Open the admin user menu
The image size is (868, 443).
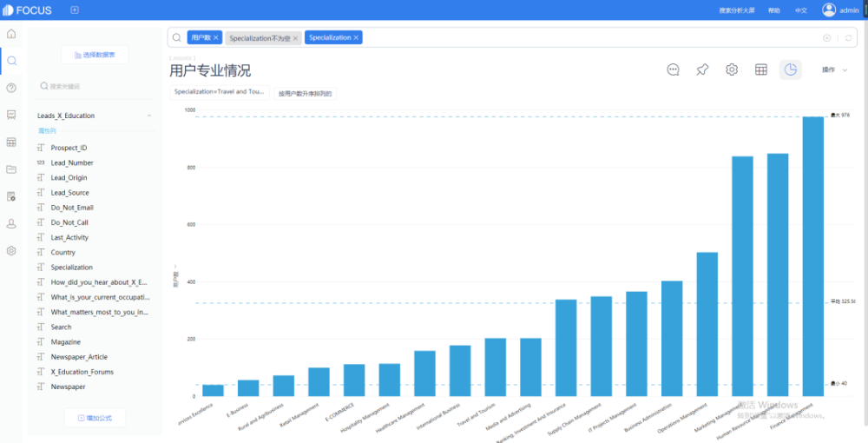pyautogui.click(x=840, y=10)
